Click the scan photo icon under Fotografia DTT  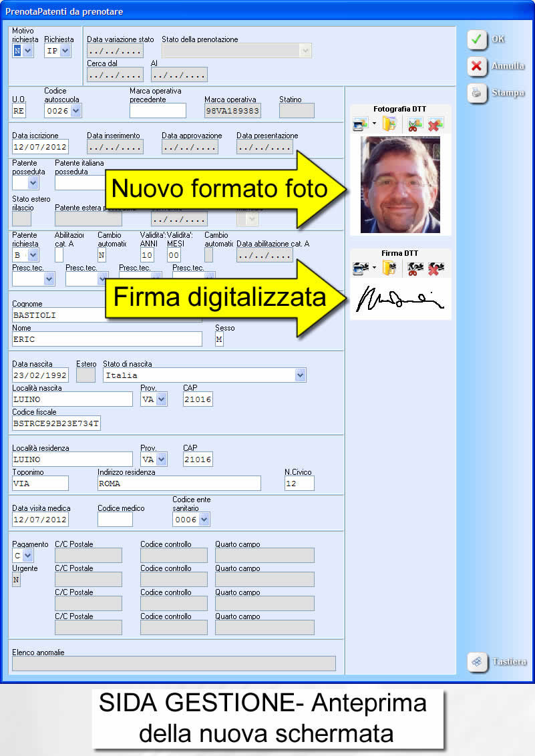point(361,124)
